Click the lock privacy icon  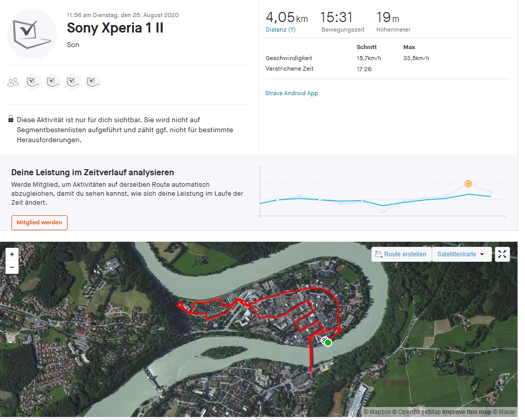tap(11, 120)
